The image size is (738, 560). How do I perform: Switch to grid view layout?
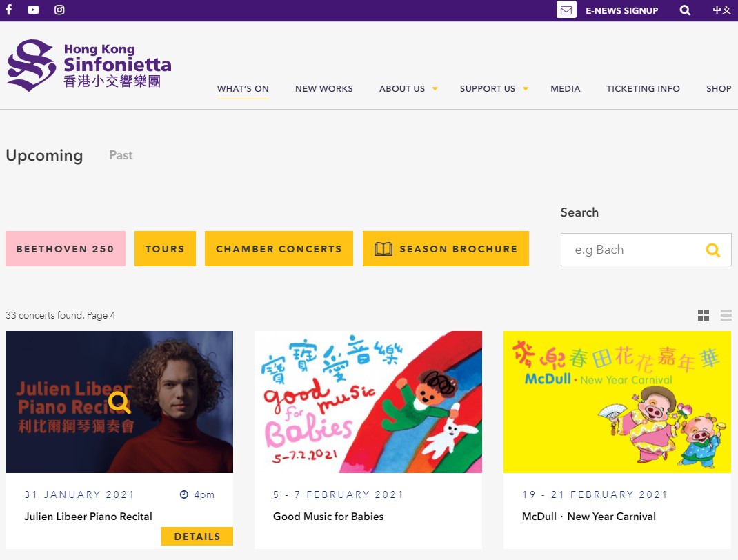tap(704, 315)
